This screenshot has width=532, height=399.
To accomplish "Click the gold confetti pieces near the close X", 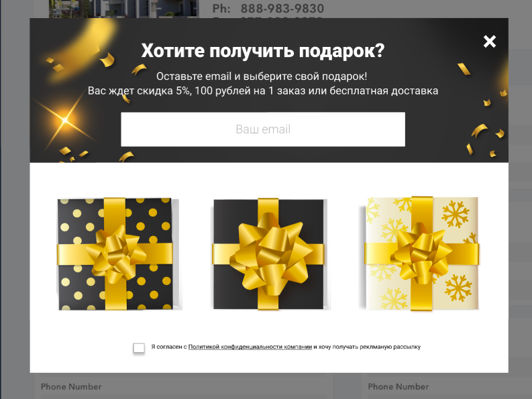I will [464, 69].
